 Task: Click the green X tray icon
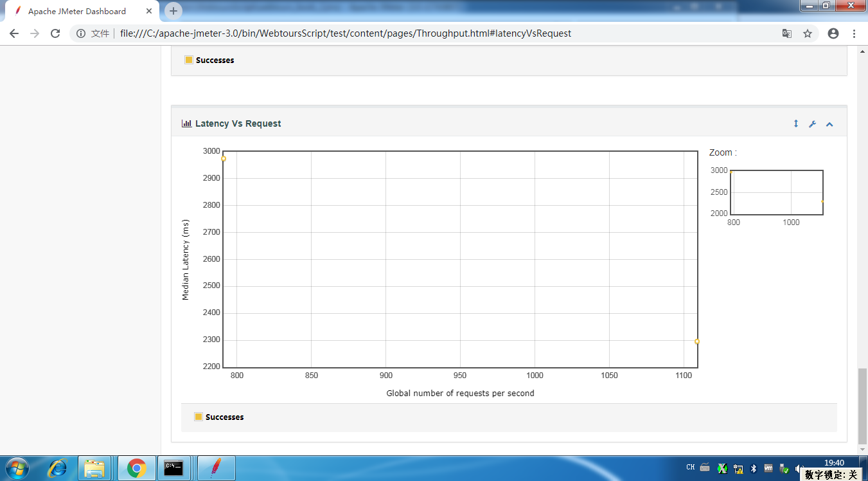722,469
